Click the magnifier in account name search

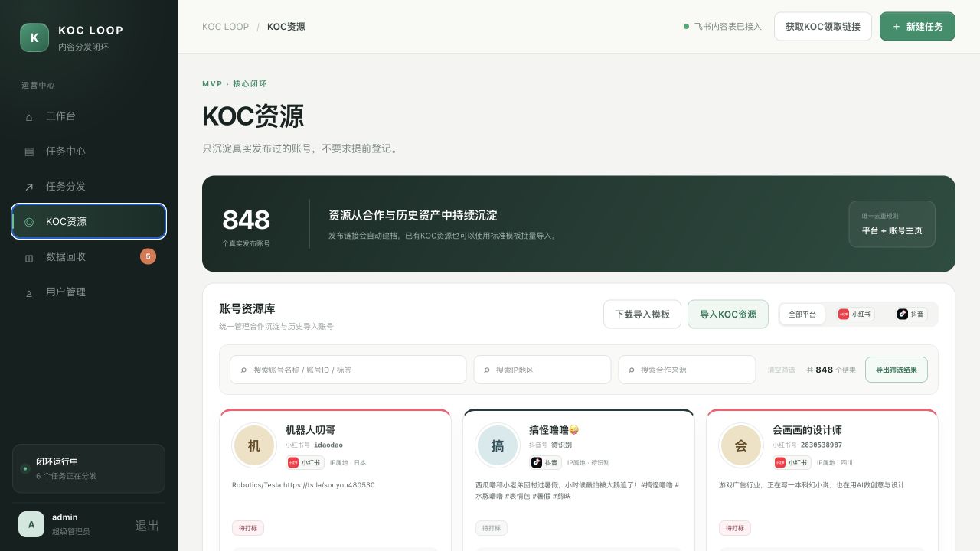click(x=243, y=370)
